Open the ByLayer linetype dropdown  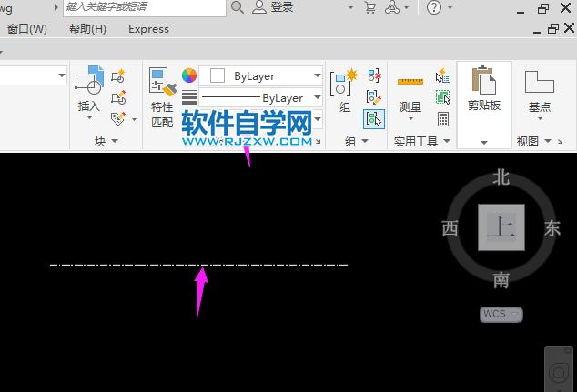pyautogui.click(x=261, y=97)
